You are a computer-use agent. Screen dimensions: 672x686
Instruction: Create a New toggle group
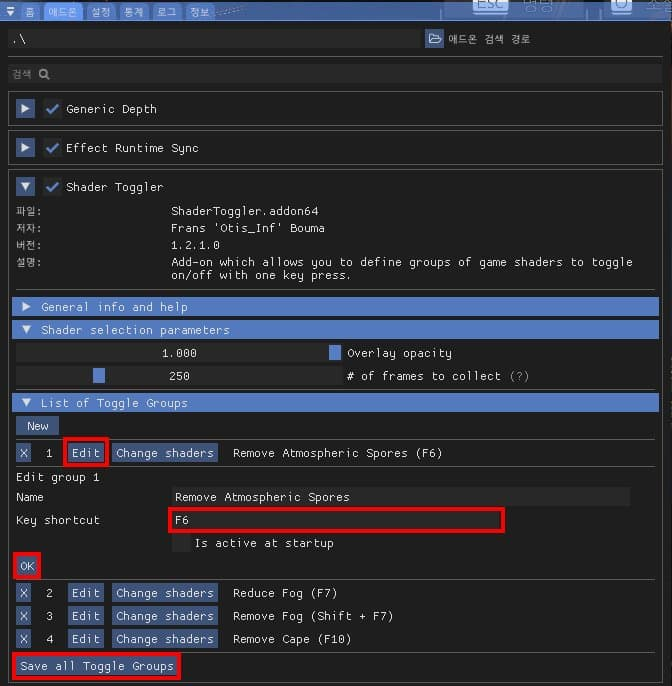(x=38, y=426)
